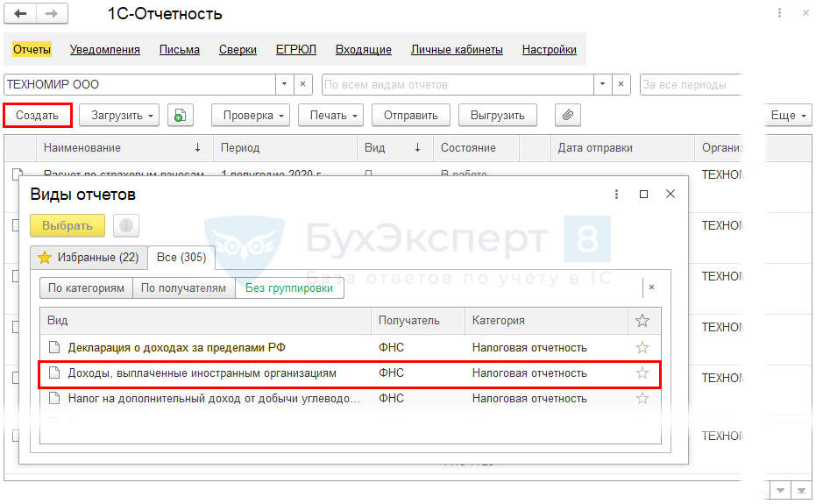Screen dimensions: 816x504
Task: Click the За все периоды field
Action: pyautogui.click(x=691, y=84)
